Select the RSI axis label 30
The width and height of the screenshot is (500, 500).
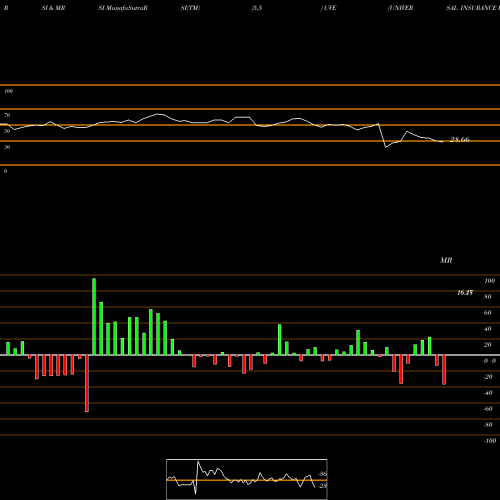click(x=7, y=147)
